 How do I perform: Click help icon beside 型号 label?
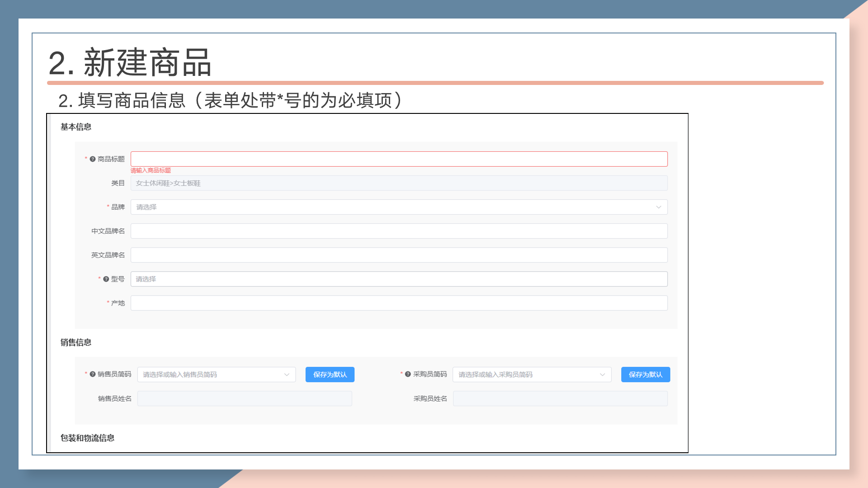point(106,279)
